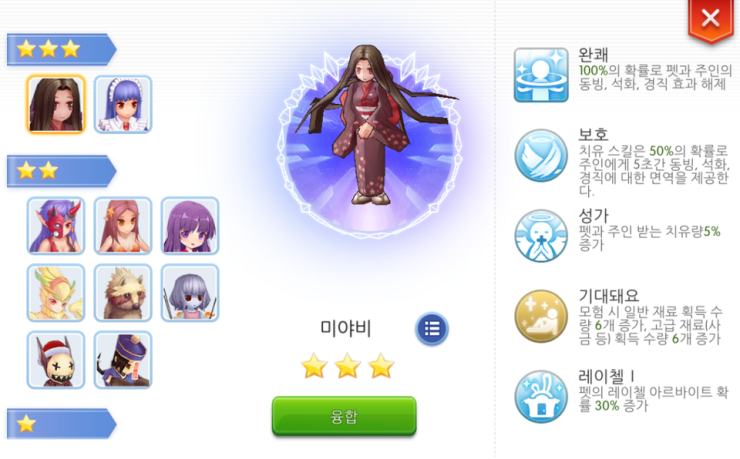The image size is (740, 459).
Task: Click the three-star category banner
Action: coord(61,49)
